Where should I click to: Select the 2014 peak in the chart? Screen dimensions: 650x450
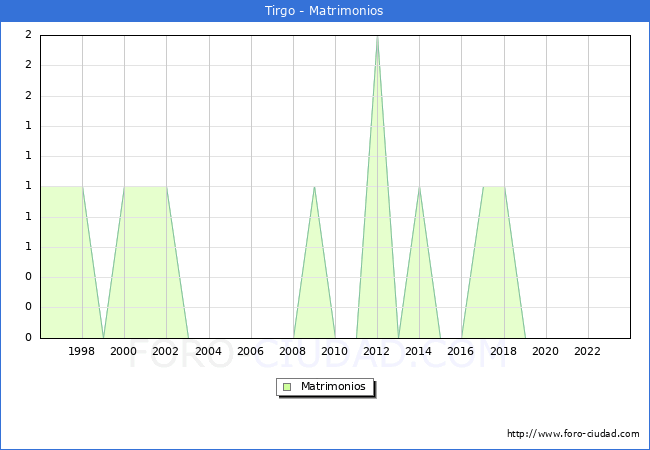419,187
